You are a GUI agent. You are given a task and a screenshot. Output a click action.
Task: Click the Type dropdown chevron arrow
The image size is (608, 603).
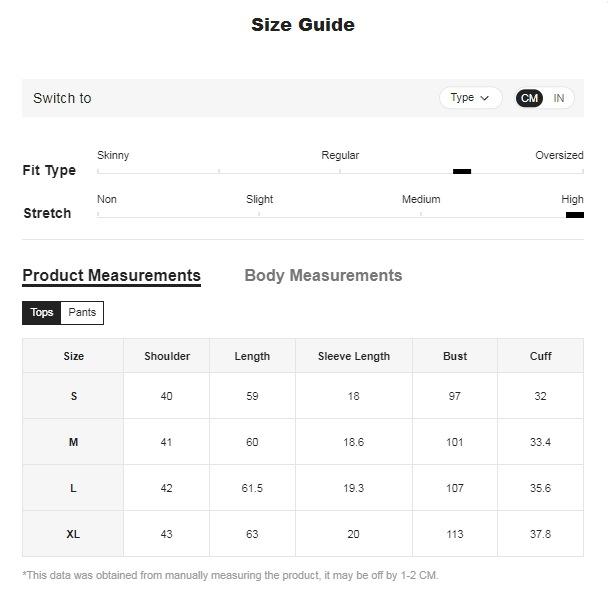[485, 98]
